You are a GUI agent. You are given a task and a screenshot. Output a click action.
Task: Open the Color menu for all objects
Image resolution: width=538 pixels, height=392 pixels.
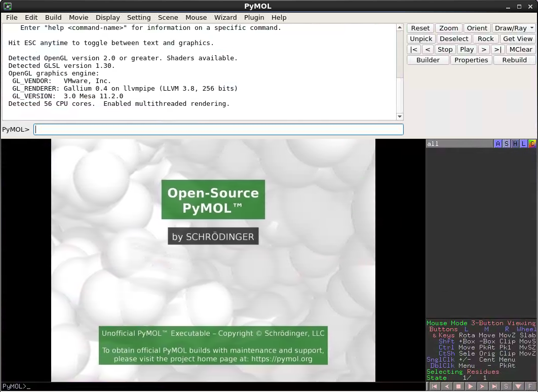click(532, 144)
